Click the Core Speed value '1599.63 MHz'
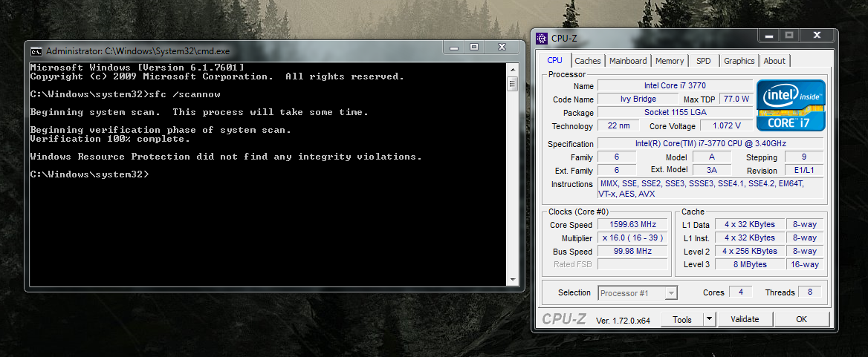Screen dimensions: 868x357 tap(632, 224)
